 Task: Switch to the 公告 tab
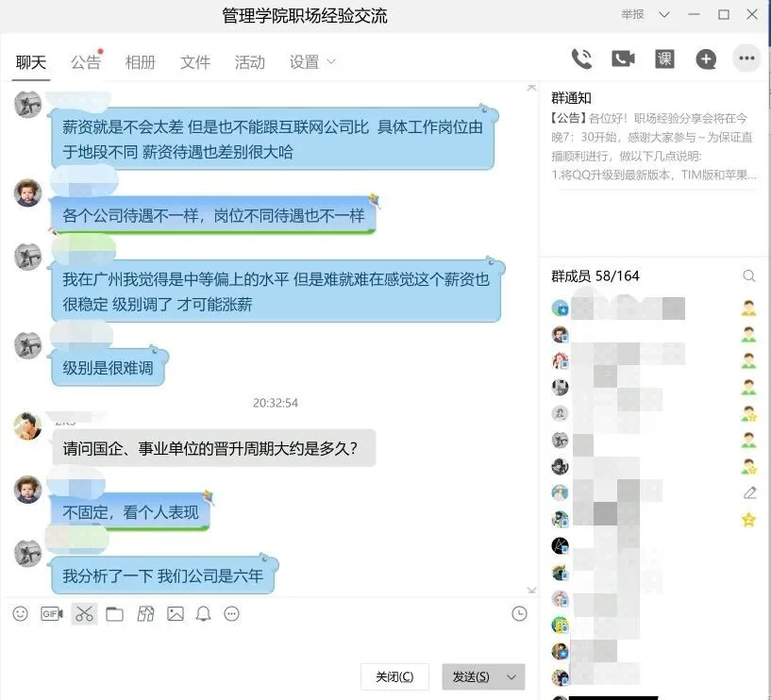click(85, 62)
